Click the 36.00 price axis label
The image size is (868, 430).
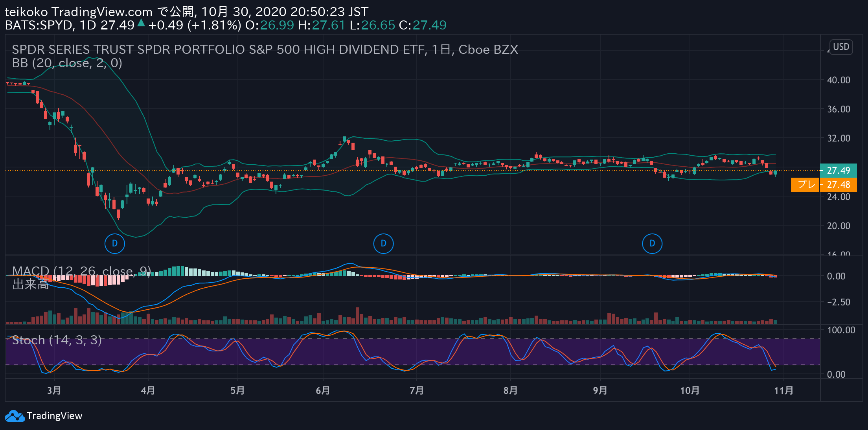(x=839, y=109)
